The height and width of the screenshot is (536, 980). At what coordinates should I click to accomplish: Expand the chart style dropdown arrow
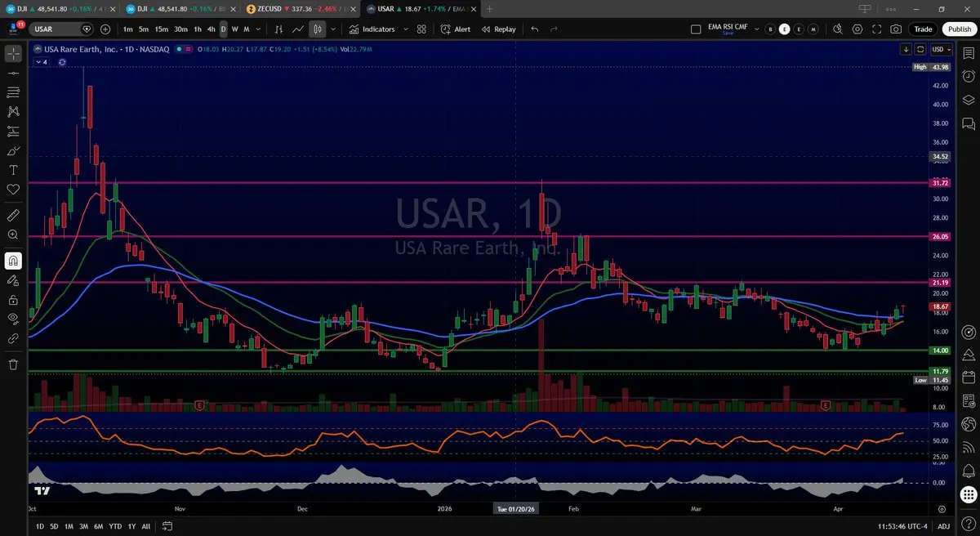(332, 29)
